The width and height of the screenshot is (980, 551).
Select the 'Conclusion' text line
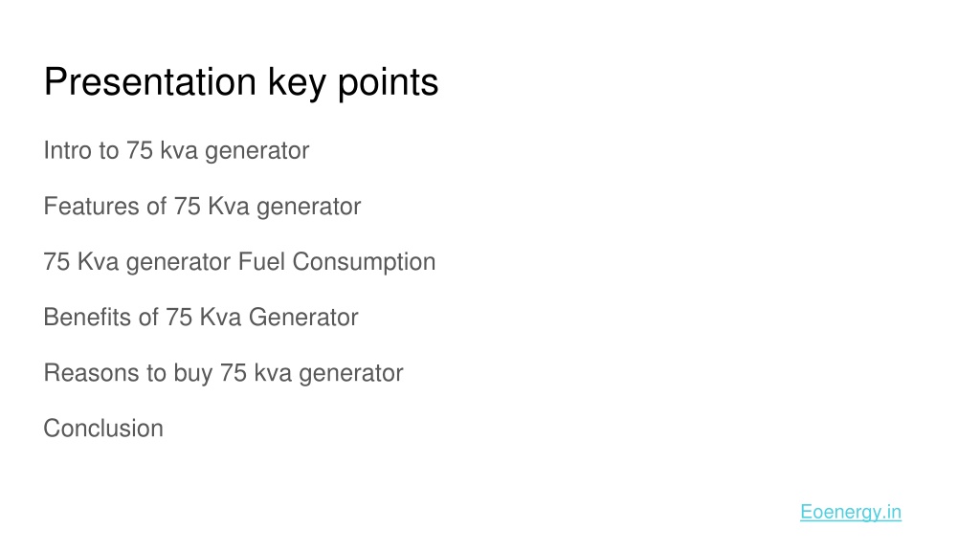103,429
